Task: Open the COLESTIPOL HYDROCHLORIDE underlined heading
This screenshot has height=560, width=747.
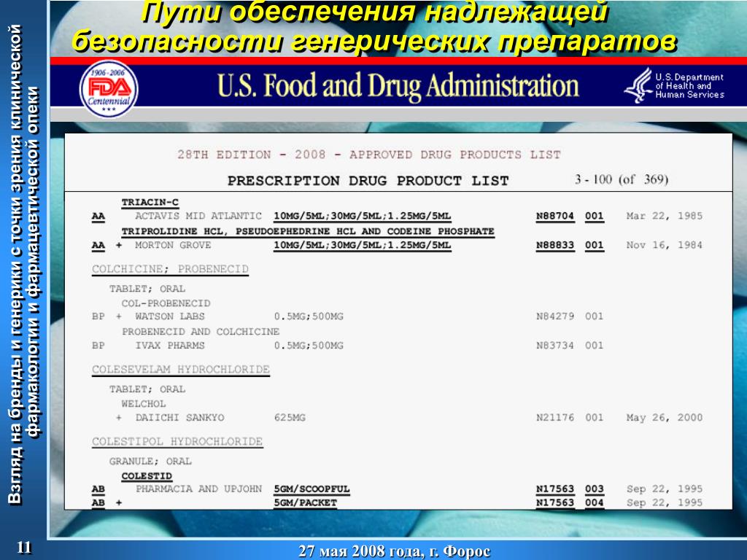Action: point(177,442)
